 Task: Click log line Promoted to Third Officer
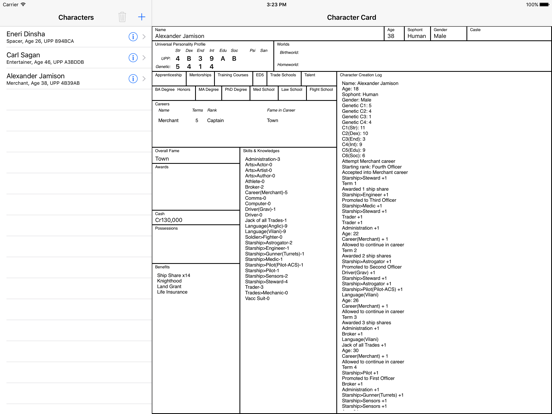(x=369, y=200)
